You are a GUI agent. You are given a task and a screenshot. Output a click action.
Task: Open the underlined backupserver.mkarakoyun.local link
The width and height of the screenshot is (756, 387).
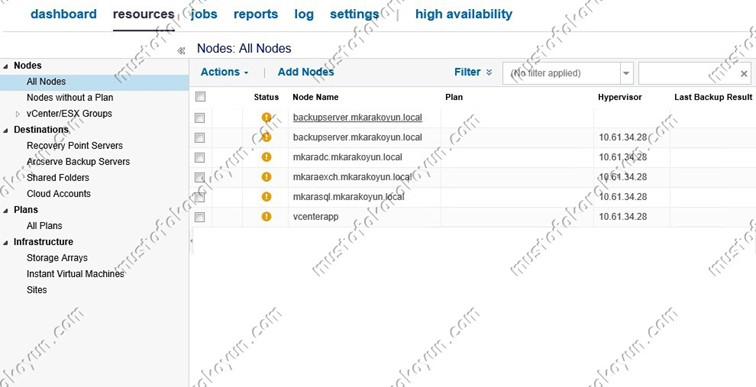tap(357, 117)
